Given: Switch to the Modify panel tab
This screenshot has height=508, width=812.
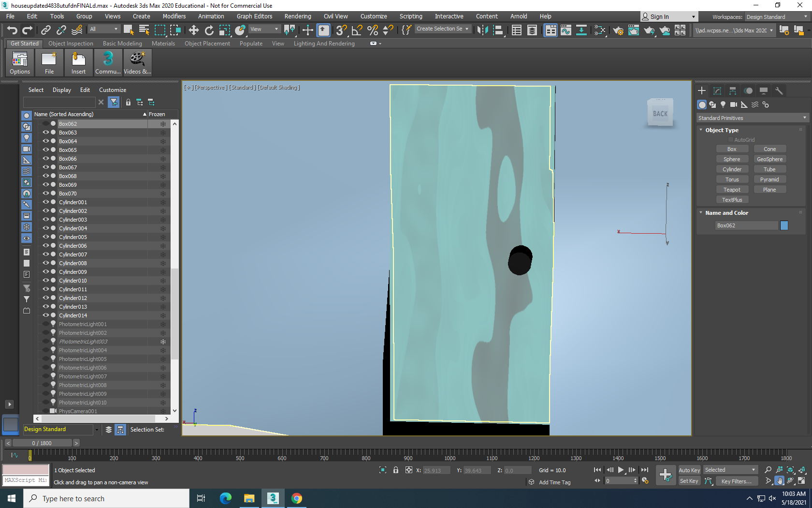Looking at the screenshot, I should pos(717,90).
